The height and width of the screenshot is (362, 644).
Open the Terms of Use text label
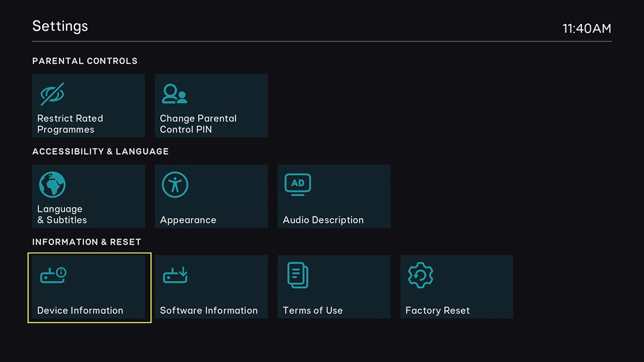312,311
